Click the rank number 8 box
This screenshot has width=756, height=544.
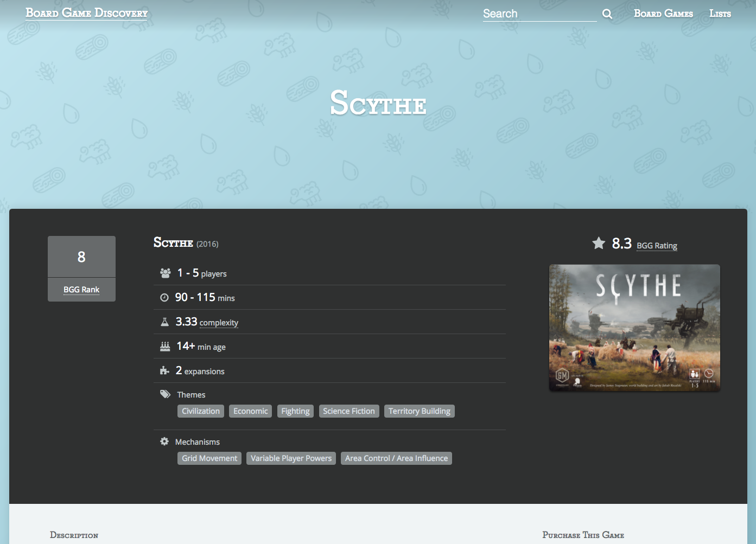[x=81, y=257]
